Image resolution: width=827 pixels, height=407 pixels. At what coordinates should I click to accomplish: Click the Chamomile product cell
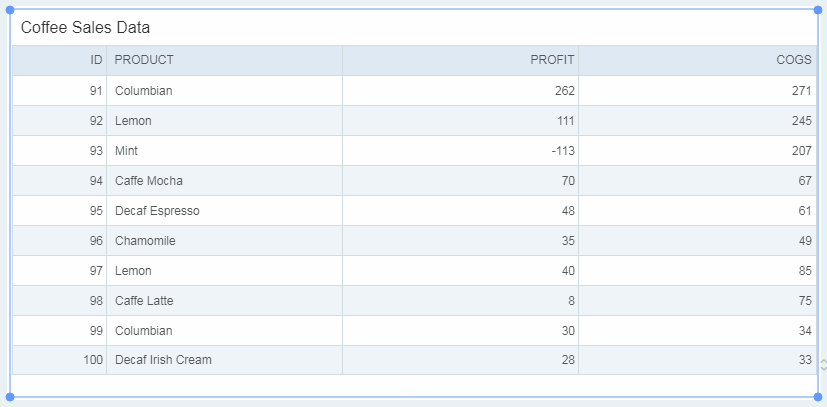click(x=224, y=241)
